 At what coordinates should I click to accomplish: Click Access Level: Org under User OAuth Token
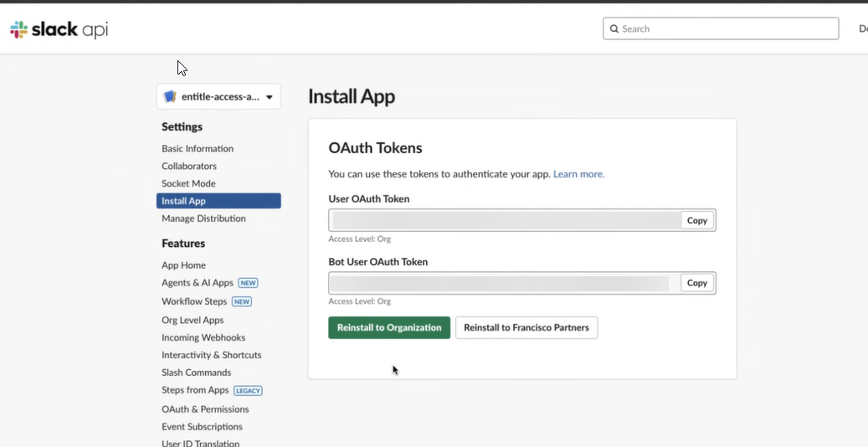[360, 239]
